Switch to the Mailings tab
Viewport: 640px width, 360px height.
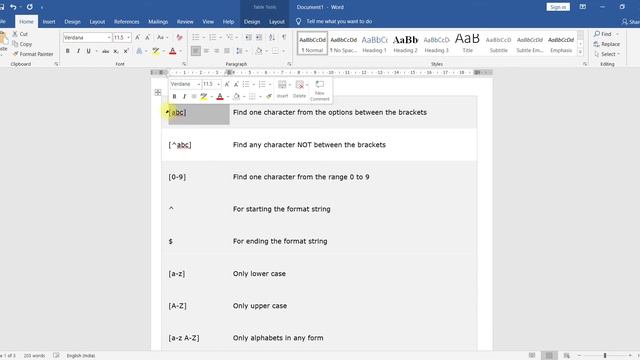point(158,22)
